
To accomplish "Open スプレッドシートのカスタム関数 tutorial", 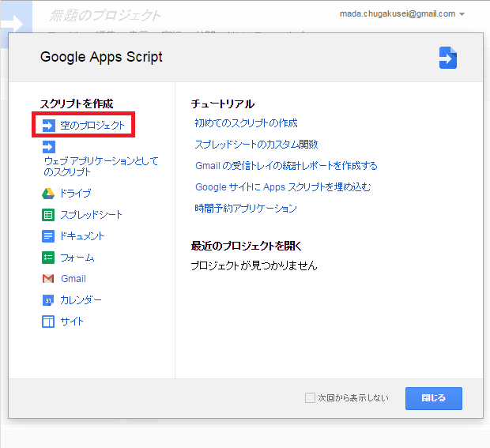I will (x=257, y=145).
